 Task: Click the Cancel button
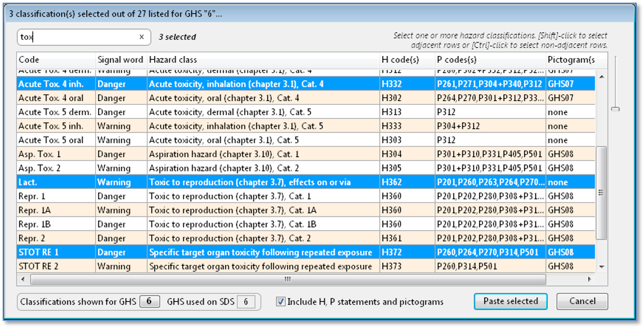tap(582, 302)
